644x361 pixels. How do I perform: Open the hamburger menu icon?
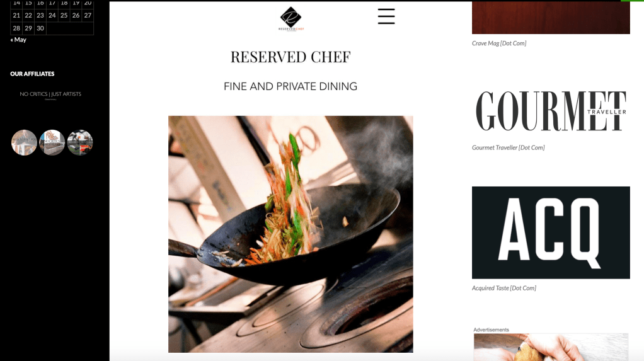tap(386, 16)
